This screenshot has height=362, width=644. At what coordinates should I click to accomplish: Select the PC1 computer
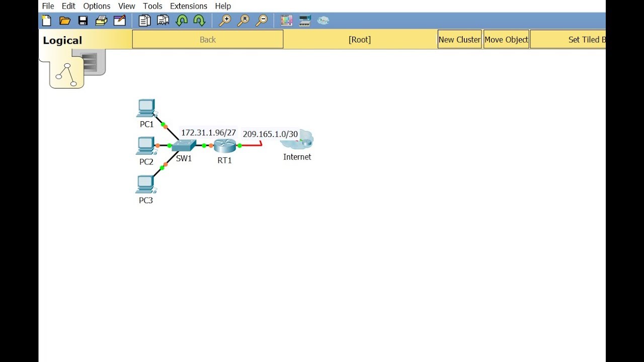click(x=146, y=108)
